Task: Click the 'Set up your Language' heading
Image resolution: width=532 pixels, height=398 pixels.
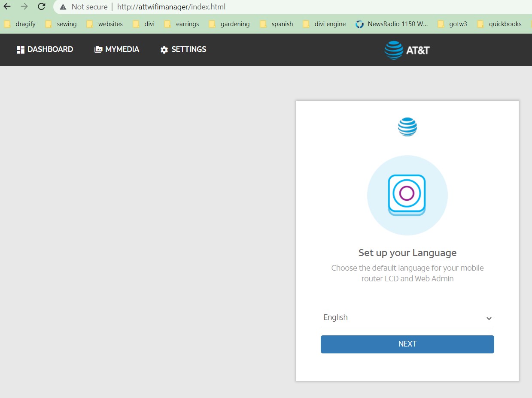Action: point(407,253)
